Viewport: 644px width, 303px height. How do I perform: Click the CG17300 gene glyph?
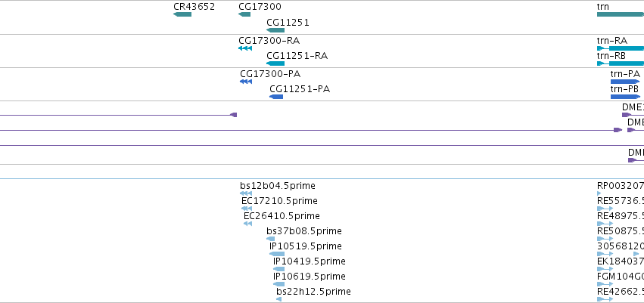[244, 14]
